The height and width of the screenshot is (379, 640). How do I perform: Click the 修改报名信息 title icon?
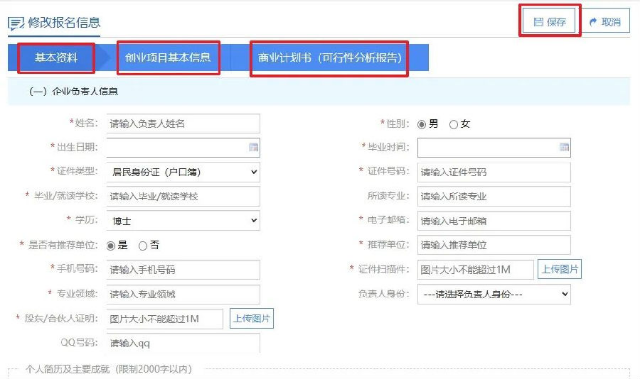pos(16,23)
